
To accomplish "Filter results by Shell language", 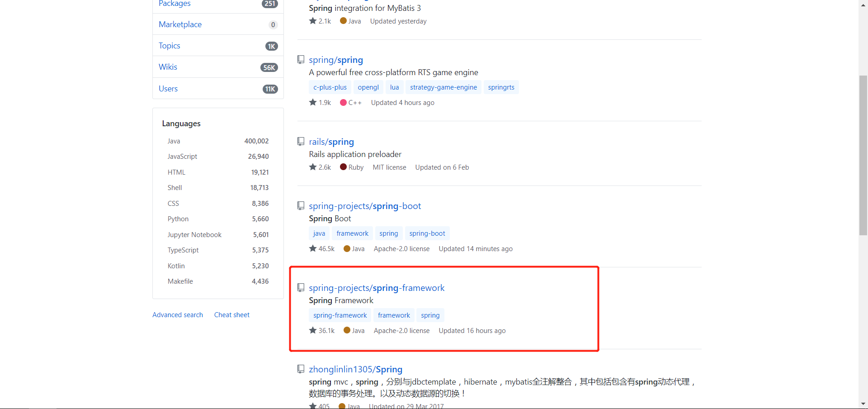I will (218, 188).
